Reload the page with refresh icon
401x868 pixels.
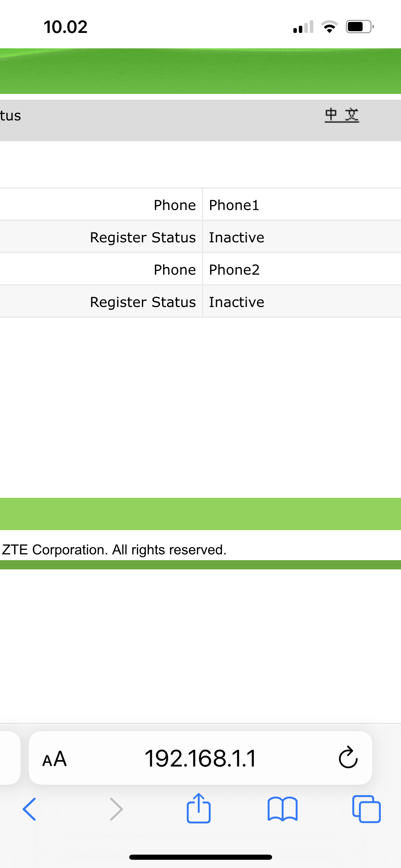pyautogui.click(x=348, y=758)
